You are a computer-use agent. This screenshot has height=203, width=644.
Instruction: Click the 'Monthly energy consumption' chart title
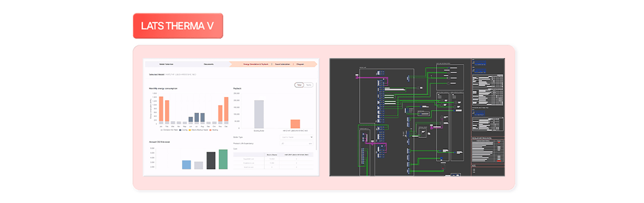[163, 88]
